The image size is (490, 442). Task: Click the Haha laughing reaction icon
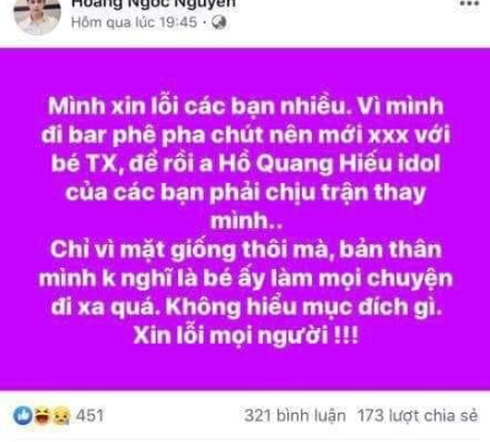pos(42,416)
